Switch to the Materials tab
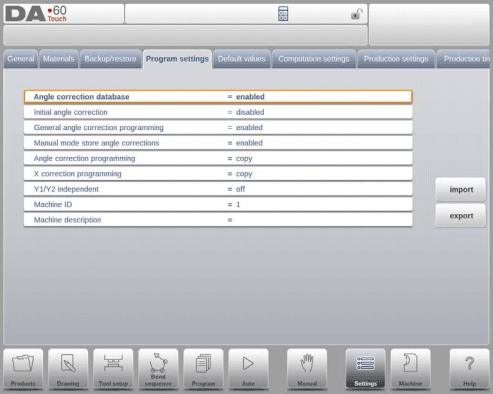The image size is (493, 394). (x=59, y=59)
